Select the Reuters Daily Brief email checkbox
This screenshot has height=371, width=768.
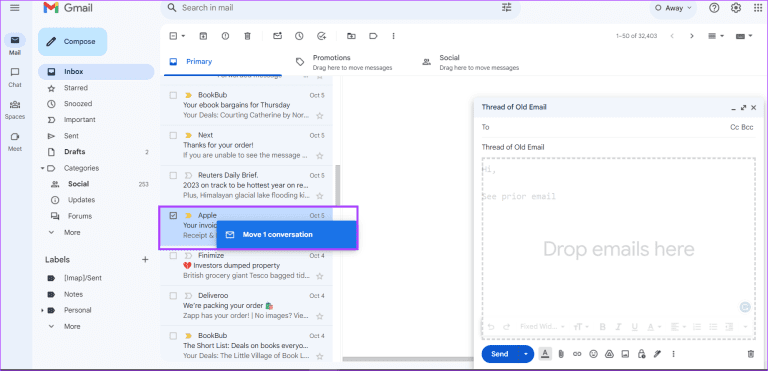(173, 175)
